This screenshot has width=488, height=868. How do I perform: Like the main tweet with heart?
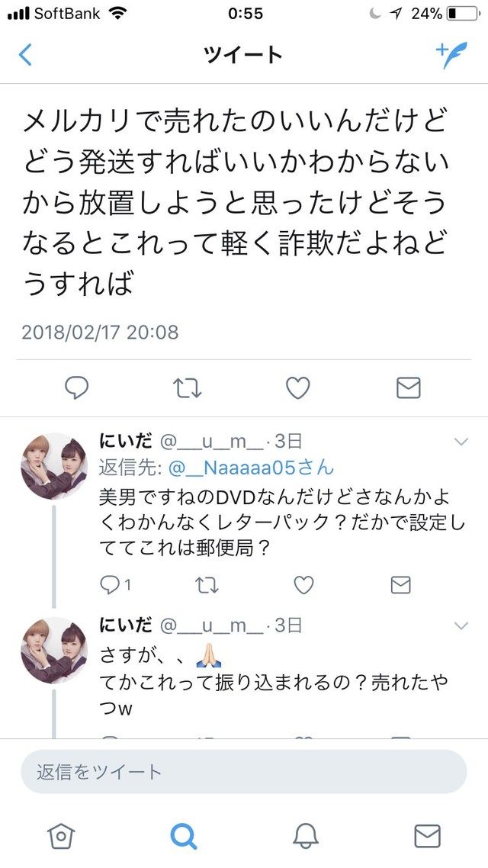click(x=297, y=388)
